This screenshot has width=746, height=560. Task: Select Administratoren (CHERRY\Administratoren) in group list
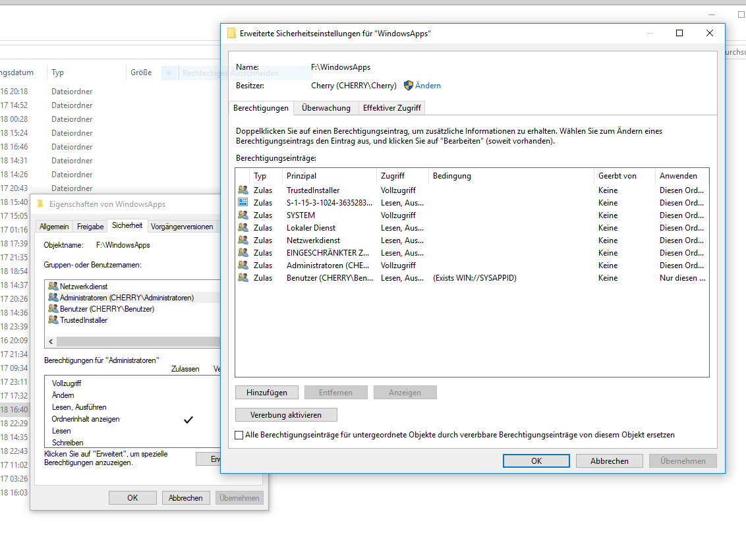click(x=127, y=297)
